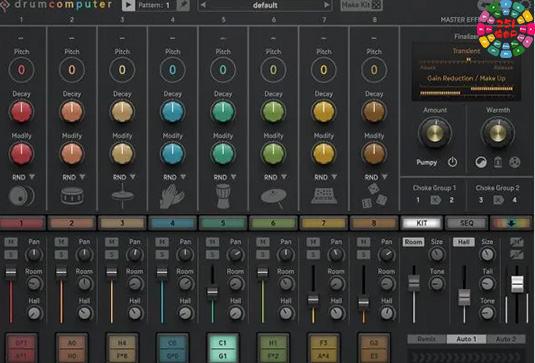535x363 pixels.
Task: Solo channel 4 in the mixer
Action: pyautogui.click(x=162, y=255)
